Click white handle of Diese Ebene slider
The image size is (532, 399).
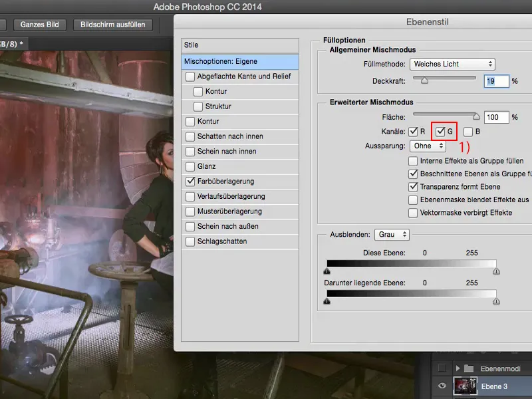pos(496,271)
